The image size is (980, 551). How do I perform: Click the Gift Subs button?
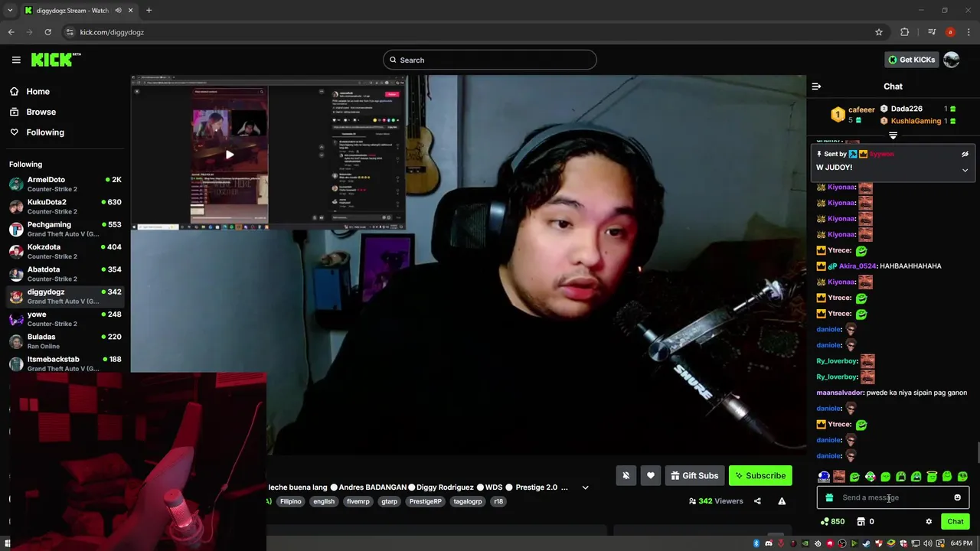pyautogui.click(x=694, y=476)
